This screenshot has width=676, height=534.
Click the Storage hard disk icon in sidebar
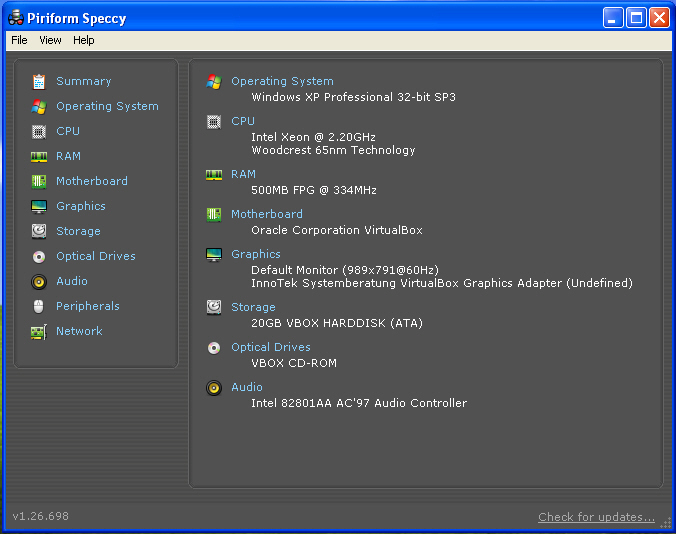[39, 231]
